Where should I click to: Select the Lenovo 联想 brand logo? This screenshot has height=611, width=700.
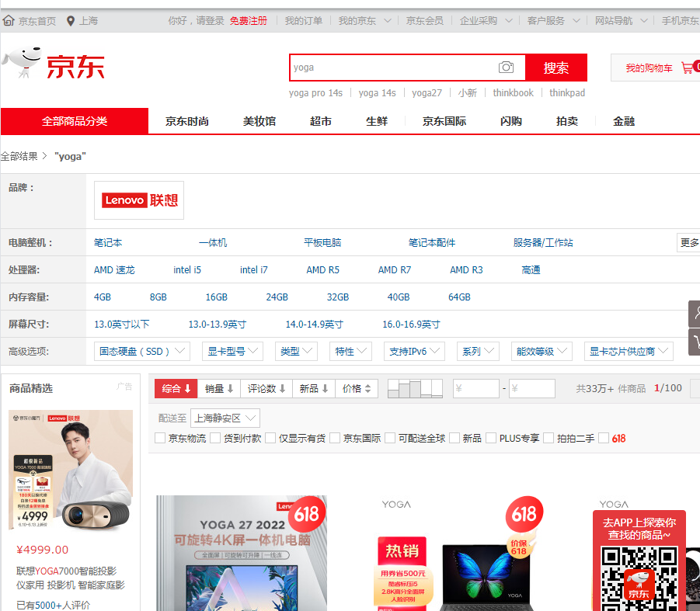point(139,200)
